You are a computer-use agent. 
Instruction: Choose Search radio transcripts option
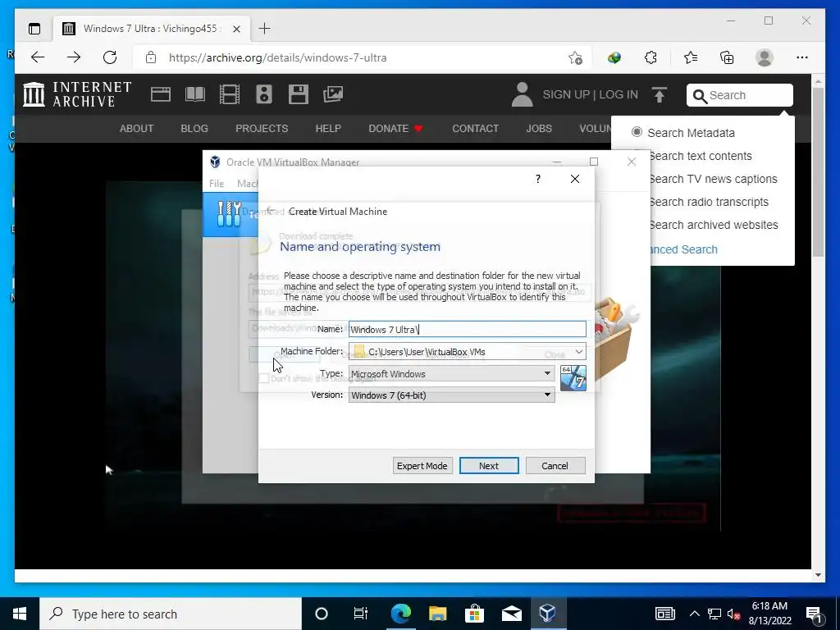tap(708, 202)
